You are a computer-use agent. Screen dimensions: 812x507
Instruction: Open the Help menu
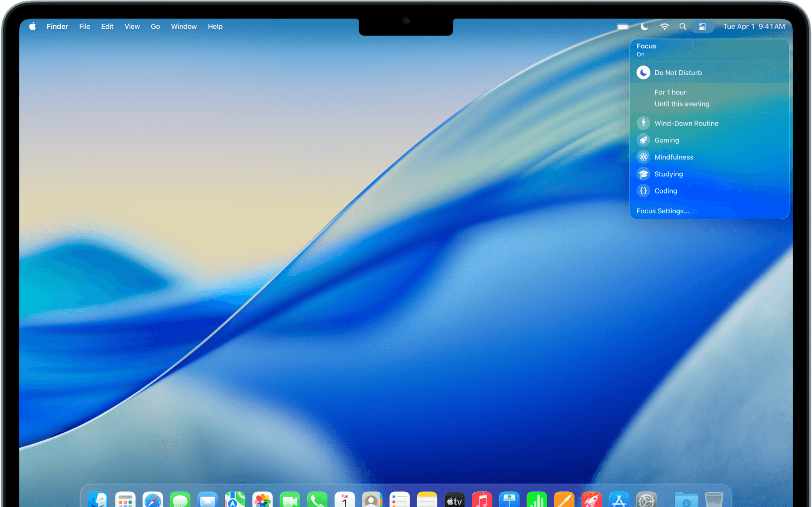tap(215, 27)
